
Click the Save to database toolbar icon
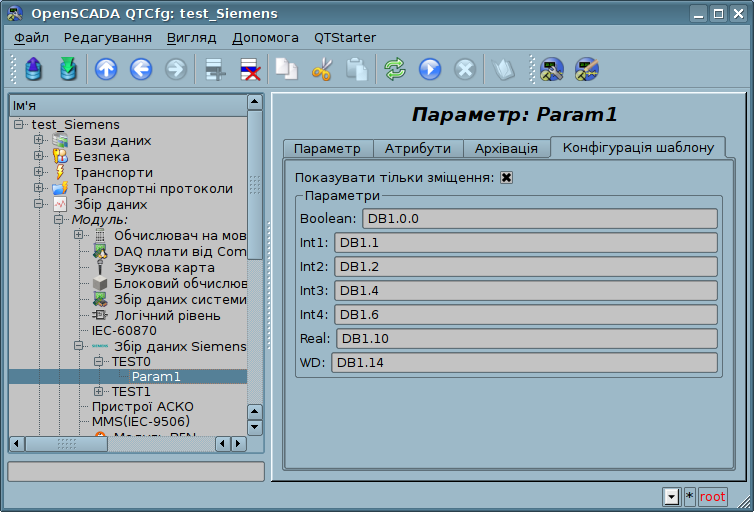pos(68,69)
